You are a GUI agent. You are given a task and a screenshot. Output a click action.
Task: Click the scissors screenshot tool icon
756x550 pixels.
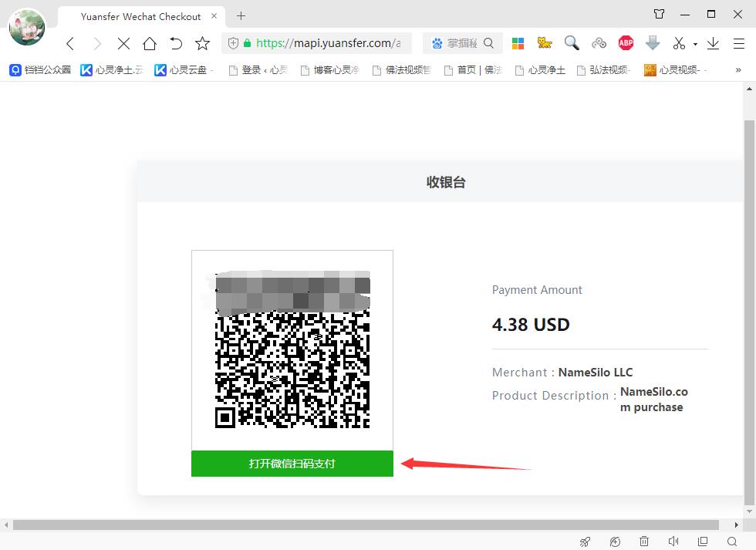pyautogui.click(x=680, y=43)
